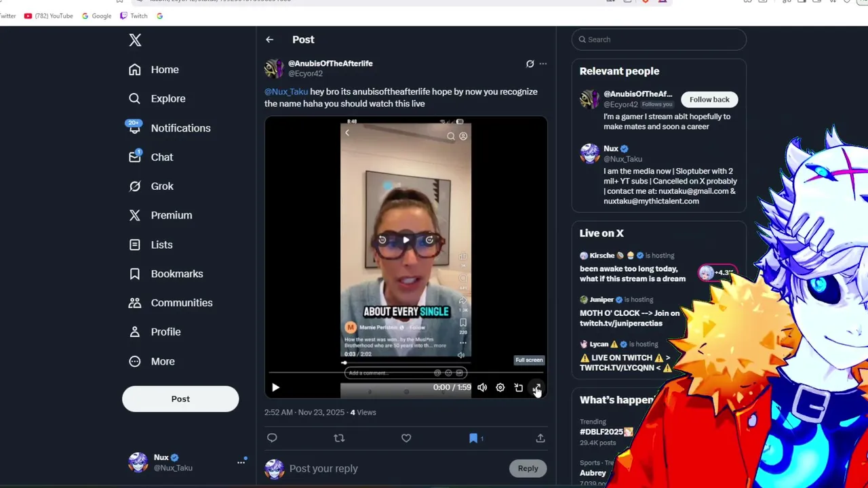Click Nux avatar in Relevant people

[590, 154]
